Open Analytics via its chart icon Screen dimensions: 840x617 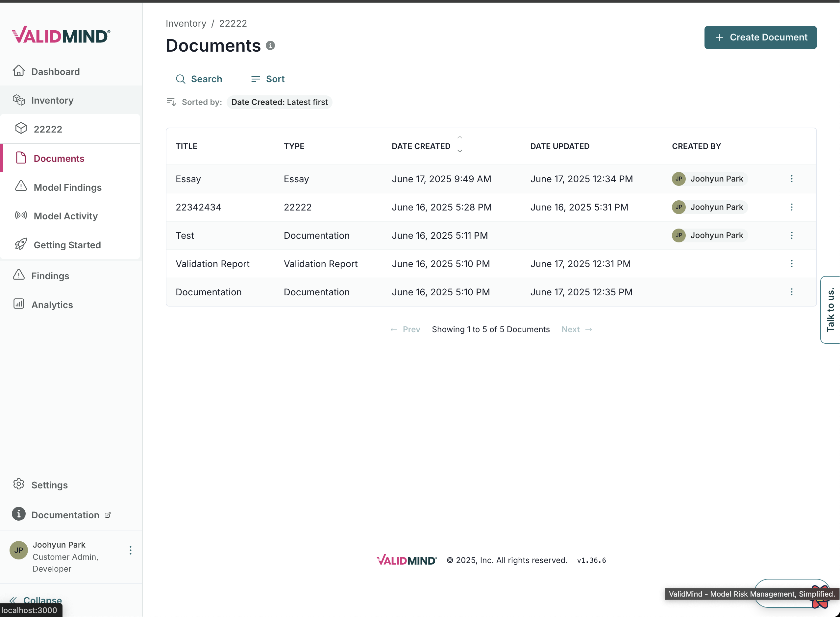19,305
